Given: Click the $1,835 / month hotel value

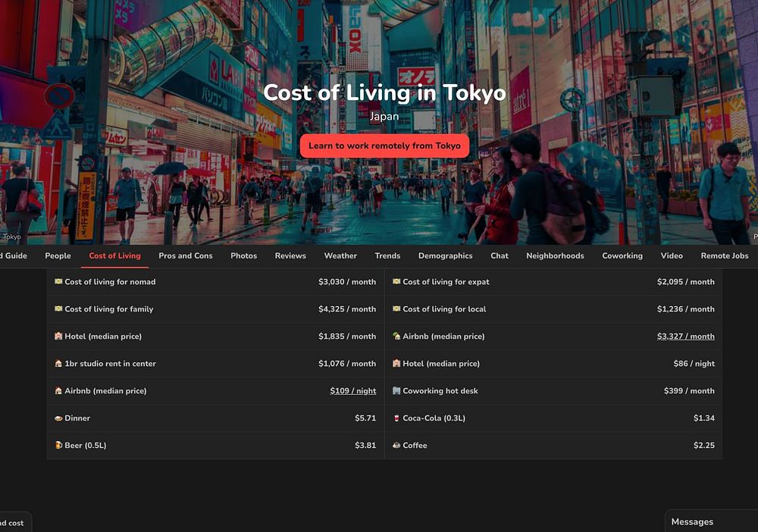Looking at the screenshot, I should (347, 336).
